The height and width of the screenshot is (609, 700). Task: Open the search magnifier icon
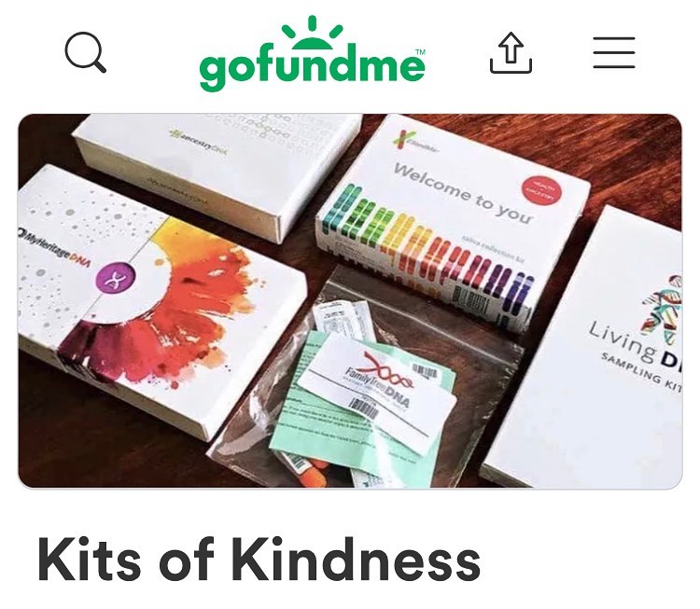(85, 52)
